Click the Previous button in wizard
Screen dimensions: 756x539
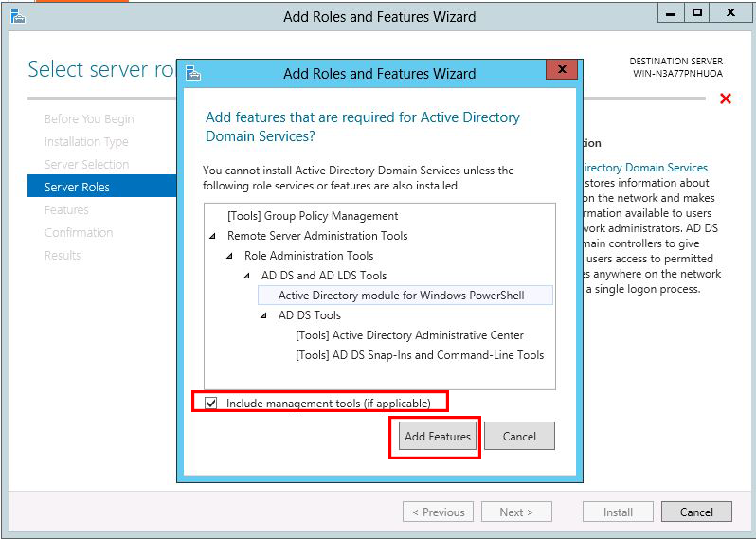pyautogui.click(x=439, y=512)
